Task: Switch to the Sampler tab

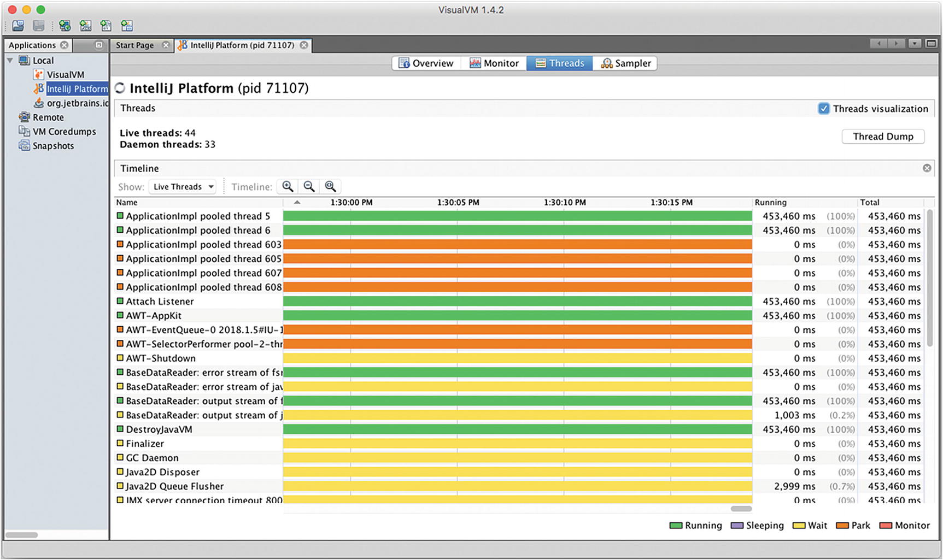Action: pos(625,63)
